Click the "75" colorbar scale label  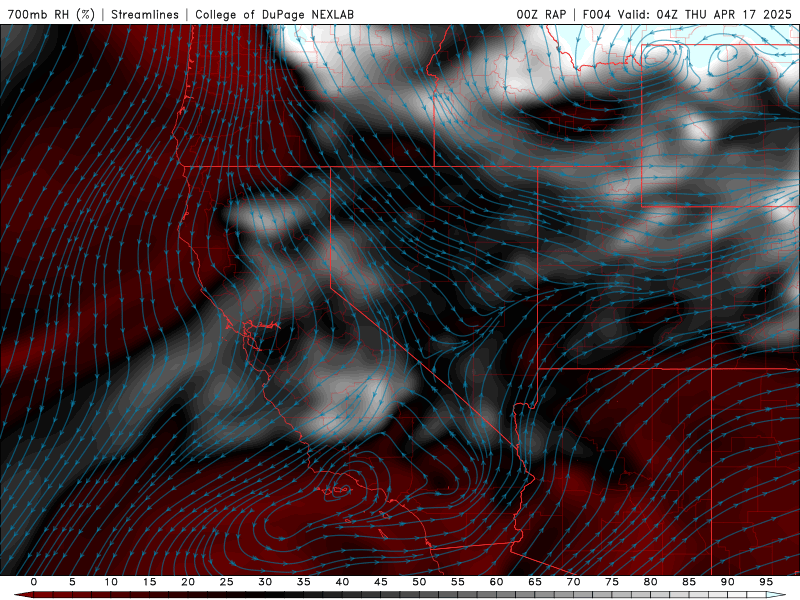click(x=612, y=582)
